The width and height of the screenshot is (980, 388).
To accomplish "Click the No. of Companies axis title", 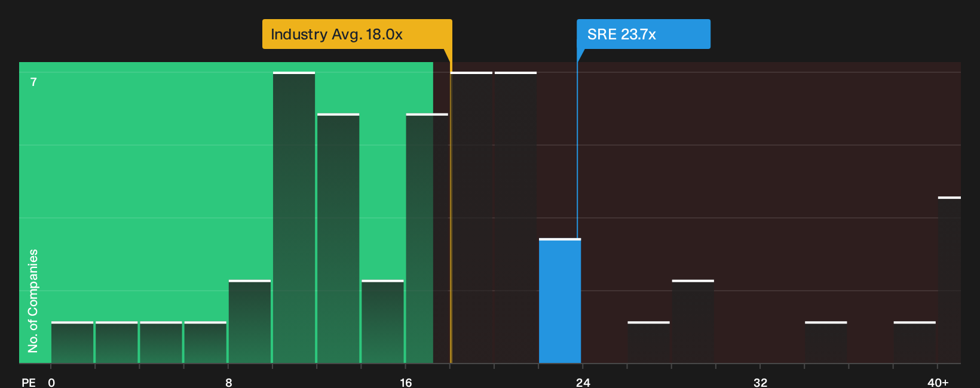I will 33,301.
